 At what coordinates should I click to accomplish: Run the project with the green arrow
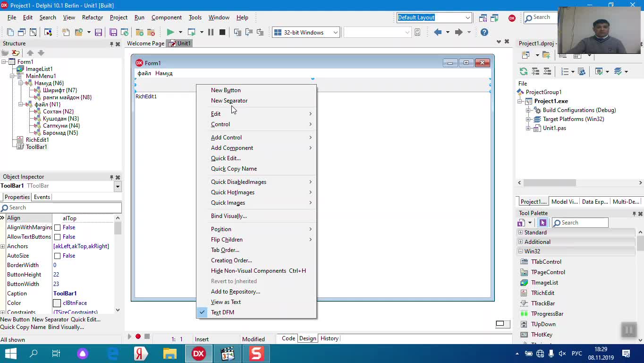[170, 32]
